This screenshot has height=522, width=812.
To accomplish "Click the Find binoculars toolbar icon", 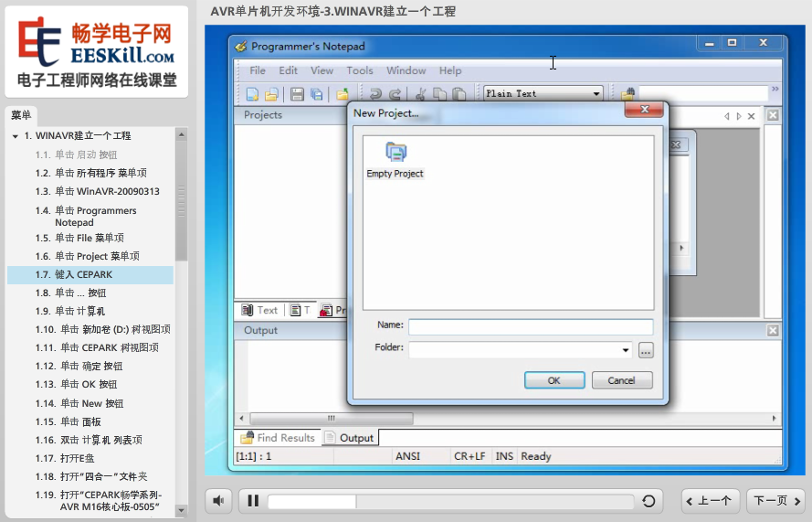I will [627, 94].
